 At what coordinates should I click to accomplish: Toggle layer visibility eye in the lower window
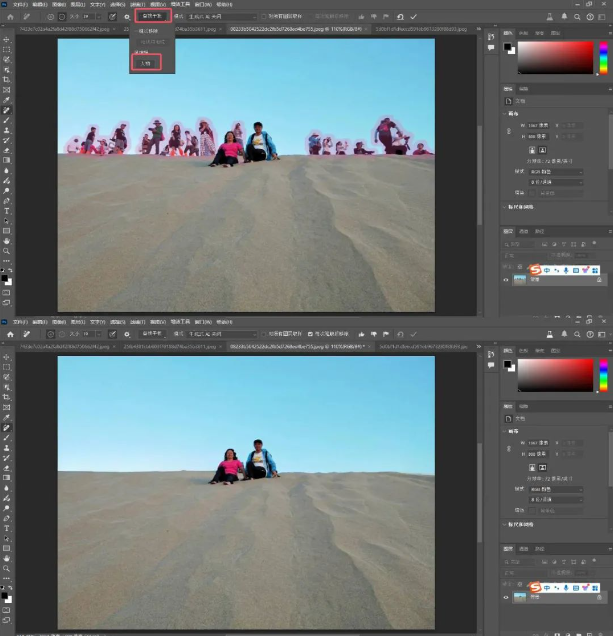coord(506,597)
